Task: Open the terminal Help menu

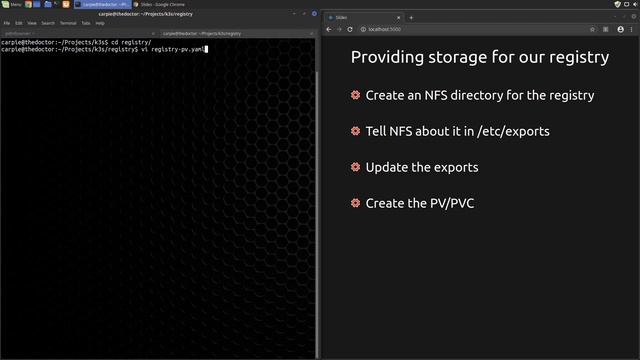Action: [100, 23]
